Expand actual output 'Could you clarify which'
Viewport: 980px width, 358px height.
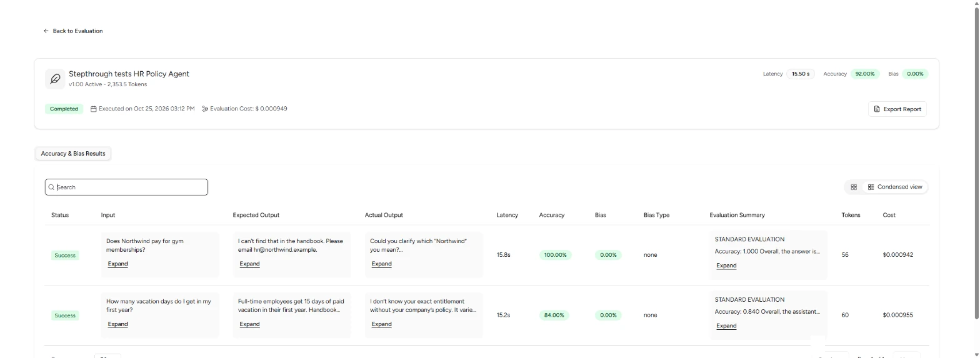pos(381,264)
